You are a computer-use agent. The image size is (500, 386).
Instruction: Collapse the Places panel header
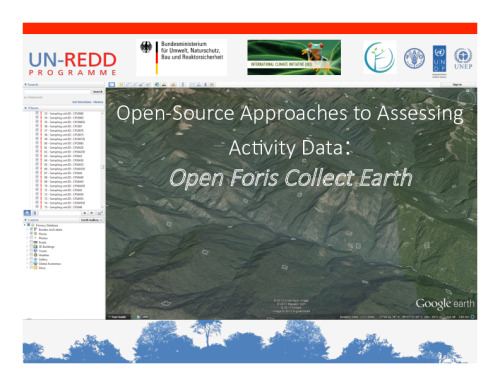click(x=25, y=108)
